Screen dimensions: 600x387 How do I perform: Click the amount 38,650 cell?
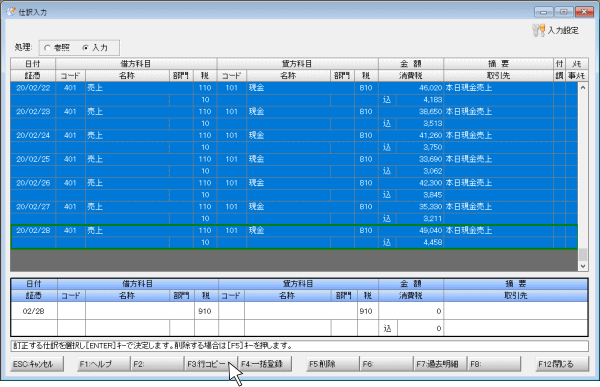point(411,111)
